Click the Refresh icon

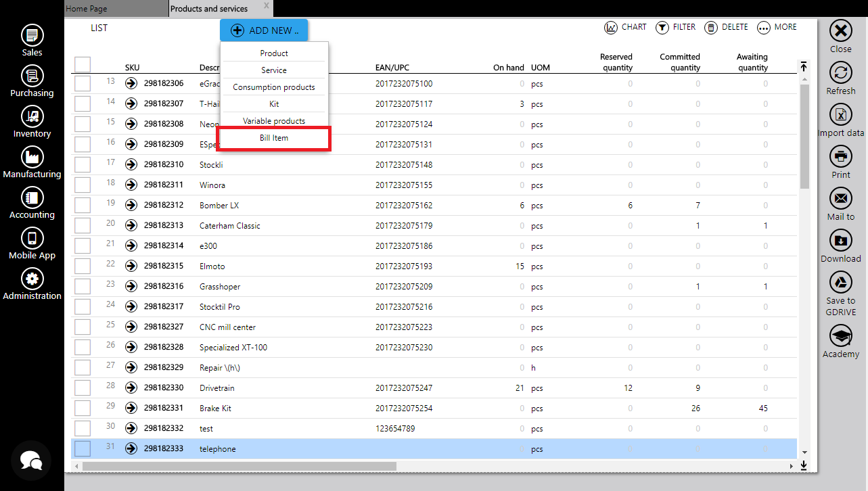click(x=840, y=73)
